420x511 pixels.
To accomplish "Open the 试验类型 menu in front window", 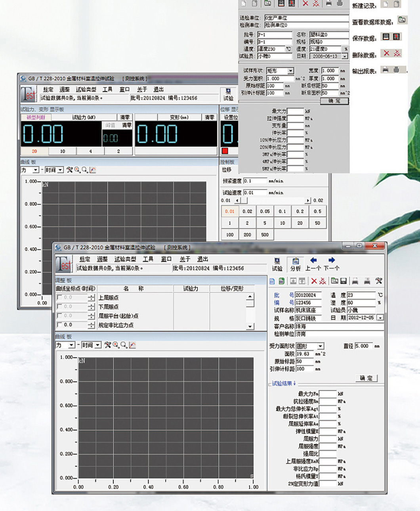I will click(125, 259).
